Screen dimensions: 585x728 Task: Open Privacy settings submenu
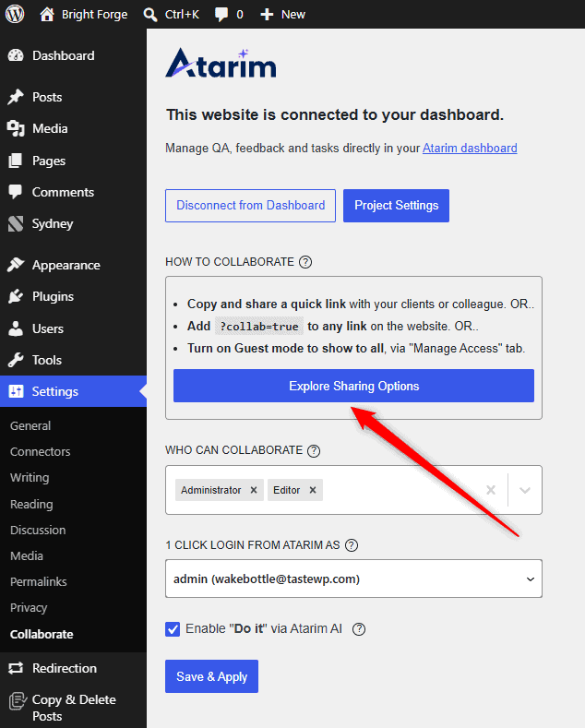pos(29,608)
